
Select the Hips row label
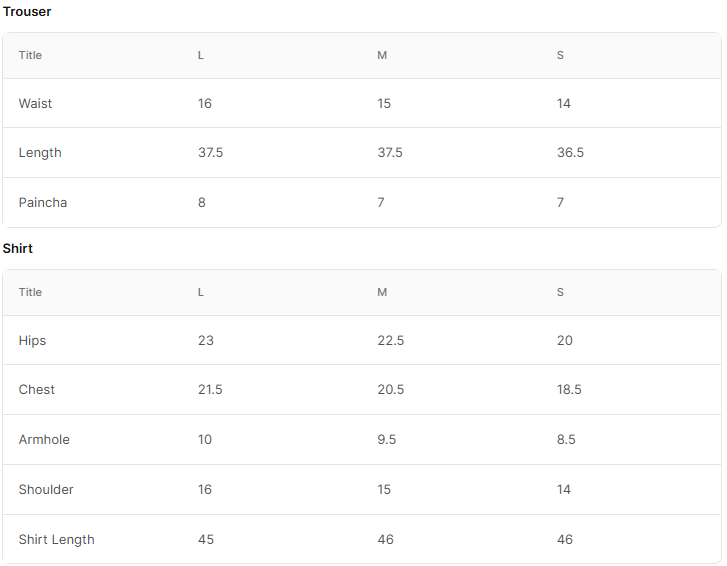(32, 340)
